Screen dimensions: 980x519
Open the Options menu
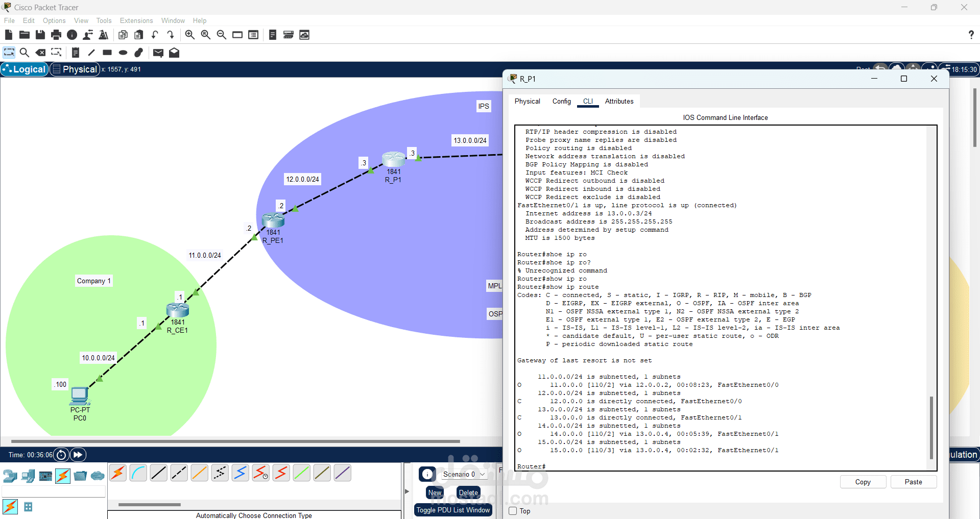[x=54, y=20]
